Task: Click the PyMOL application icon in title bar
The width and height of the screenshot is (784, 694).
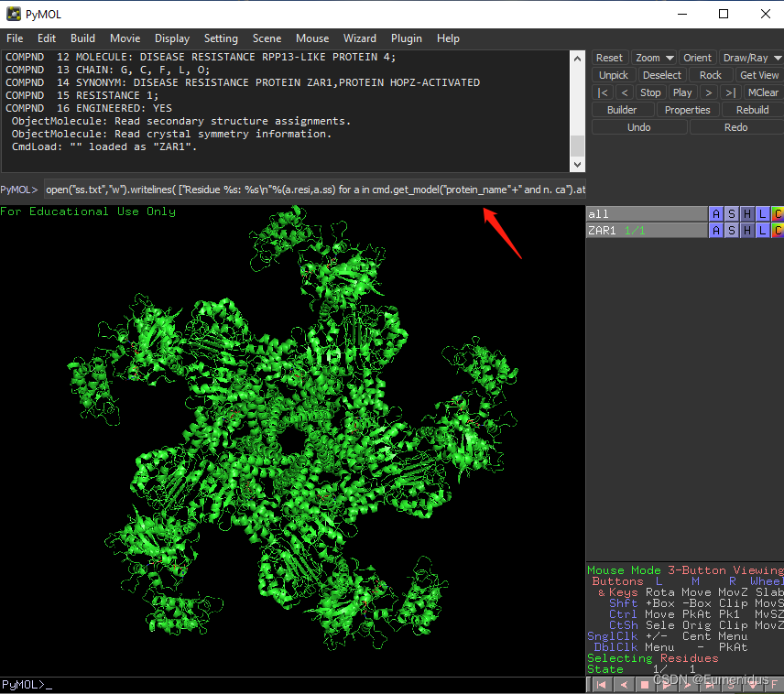Action: point(14,14)
